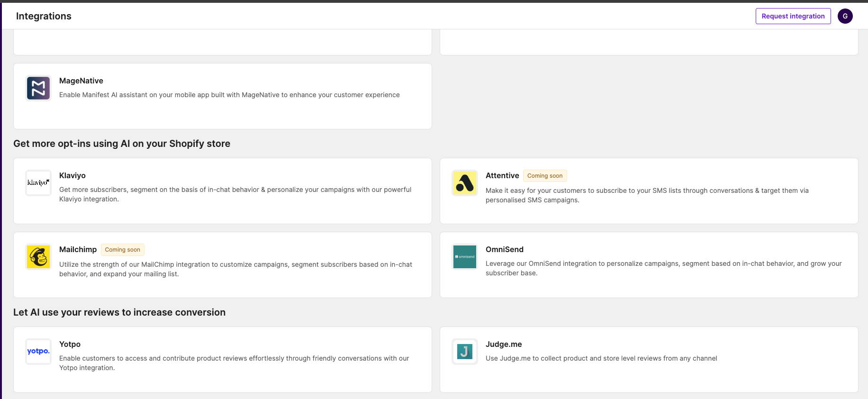The height and width of the screenshot is (399, 868).
Task: Click the Judge.me description about collecting reviews
Action: click(x=601, y=358)
